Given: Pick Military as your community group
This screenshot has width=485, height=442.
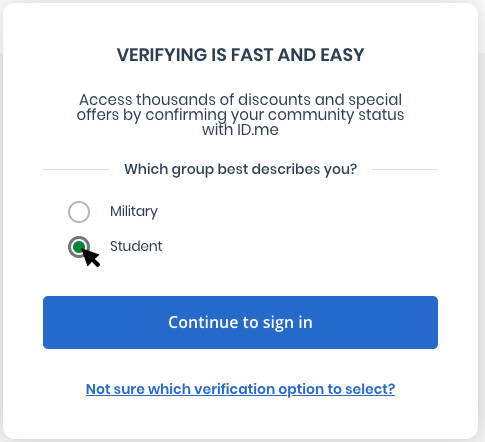Looking at the screenshot, I should (x=79, y=212).
